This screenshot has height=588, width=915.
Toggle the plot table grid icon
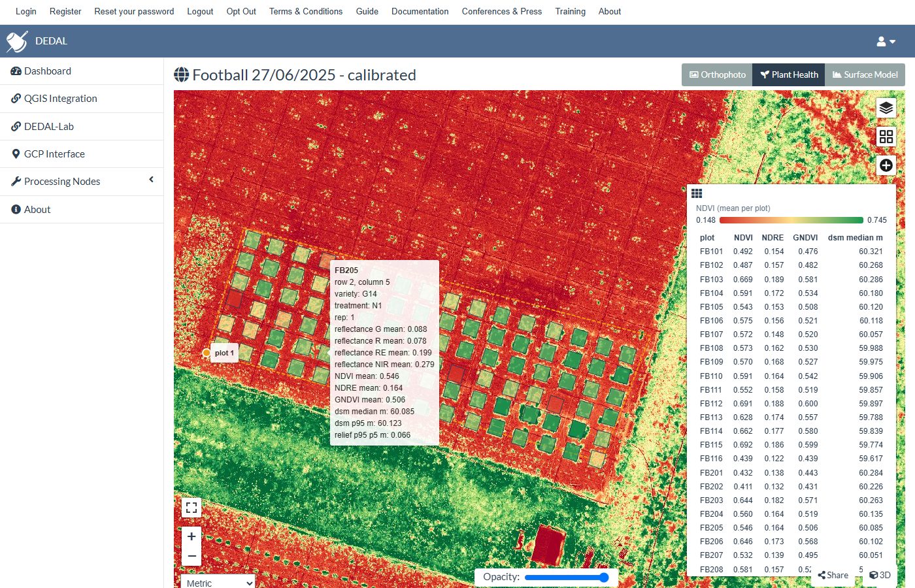[x=697, y=193]
